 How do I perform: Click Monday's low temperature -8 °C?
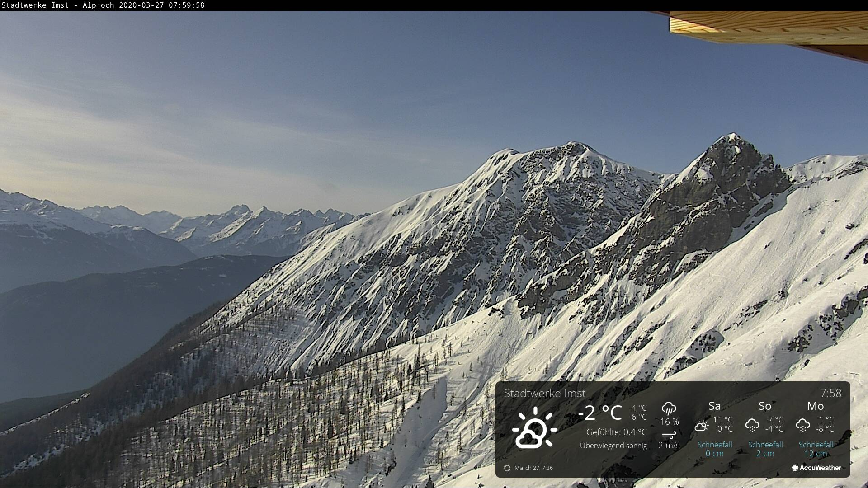coord(825,428)
